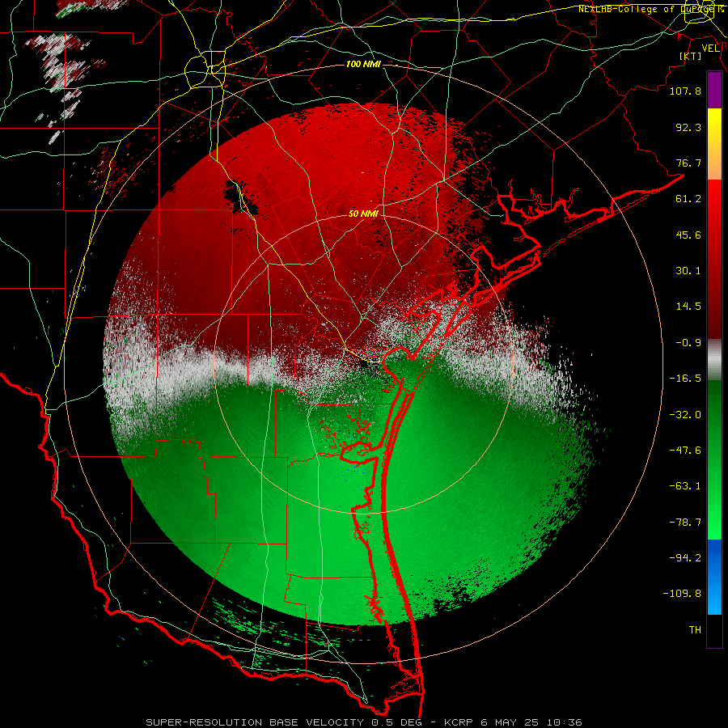
Task: Click the gray near-zero segment of the scale
Action: tap(714, 359)
